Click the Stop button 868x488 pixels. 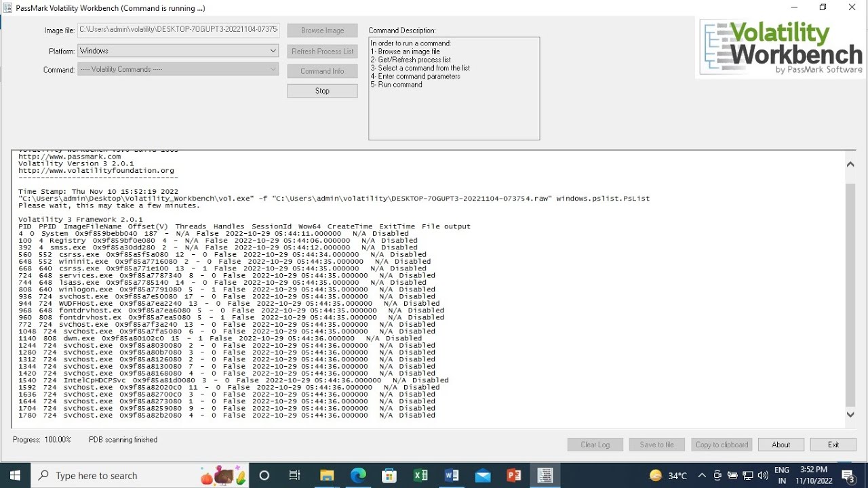coord(322,91)
